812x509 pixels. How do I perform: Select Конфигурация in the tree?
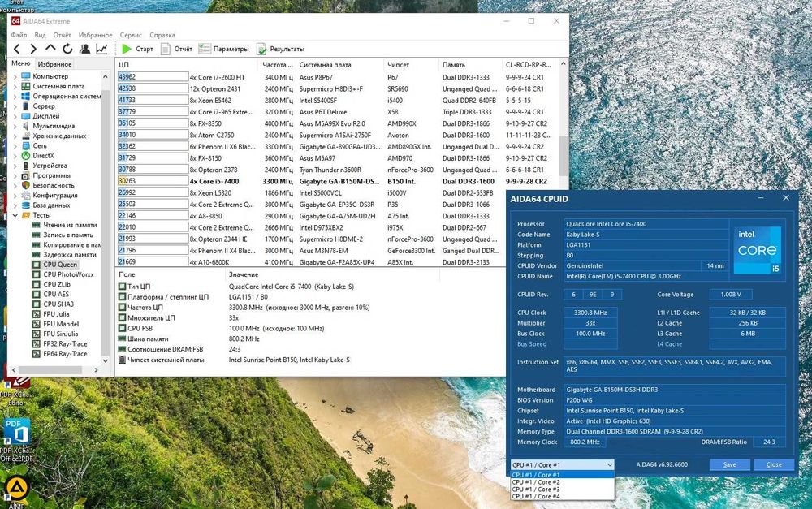pyautogui.click(x=55, y=195)
